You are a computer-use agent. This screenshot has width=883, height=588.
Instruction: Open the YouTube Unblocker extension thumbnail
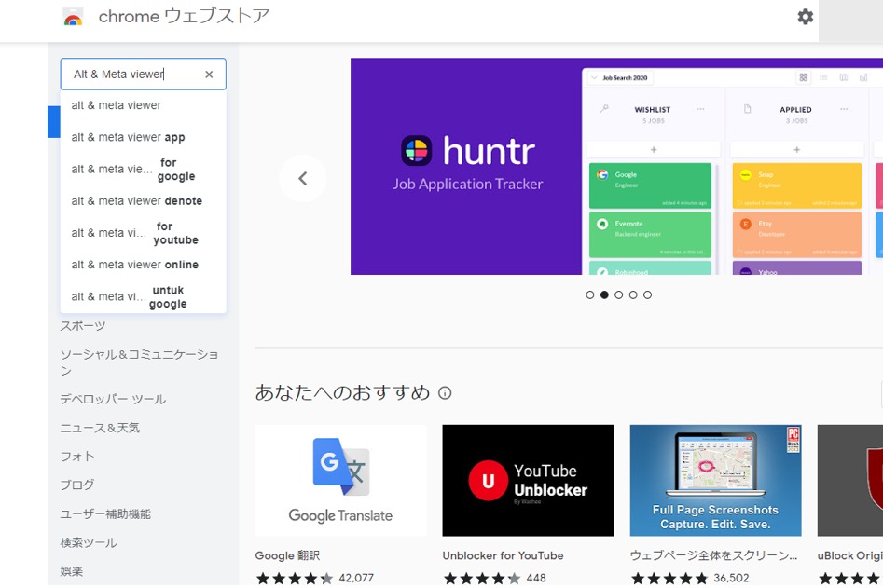529,481
